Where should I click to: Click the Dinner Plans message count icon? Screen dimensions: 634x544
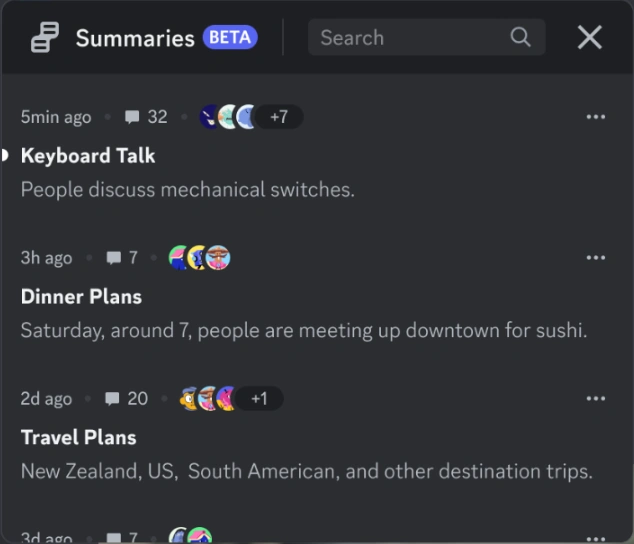113,258
